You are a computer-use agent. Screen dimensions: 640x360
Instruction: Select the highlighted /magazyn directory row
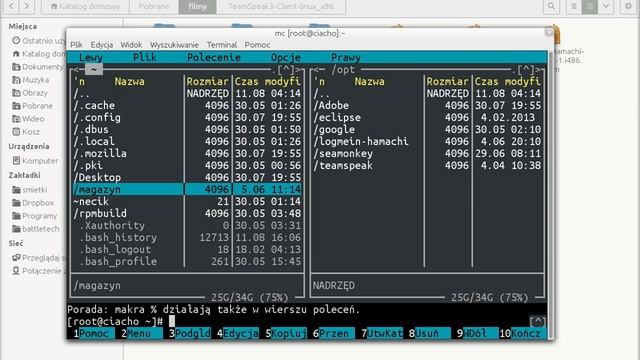[187, 189]
